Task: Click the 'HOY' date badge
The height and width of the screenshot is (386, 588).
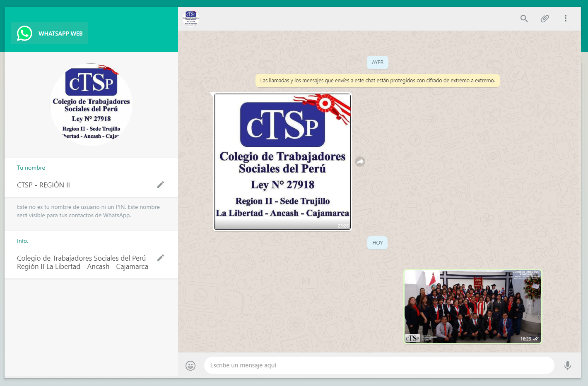Action: (378, 243)
